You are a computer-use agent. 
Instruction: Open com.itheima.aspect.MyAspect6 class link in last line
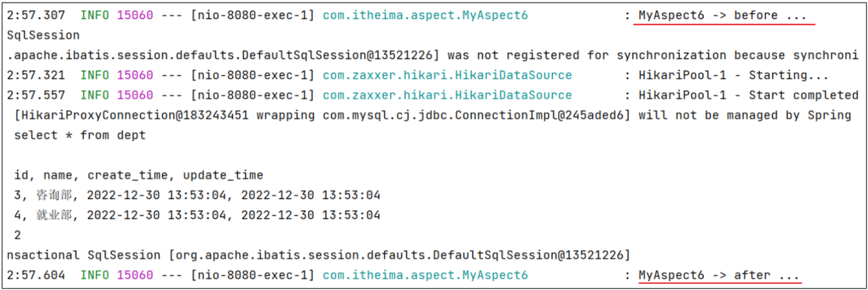pos(425,275)
